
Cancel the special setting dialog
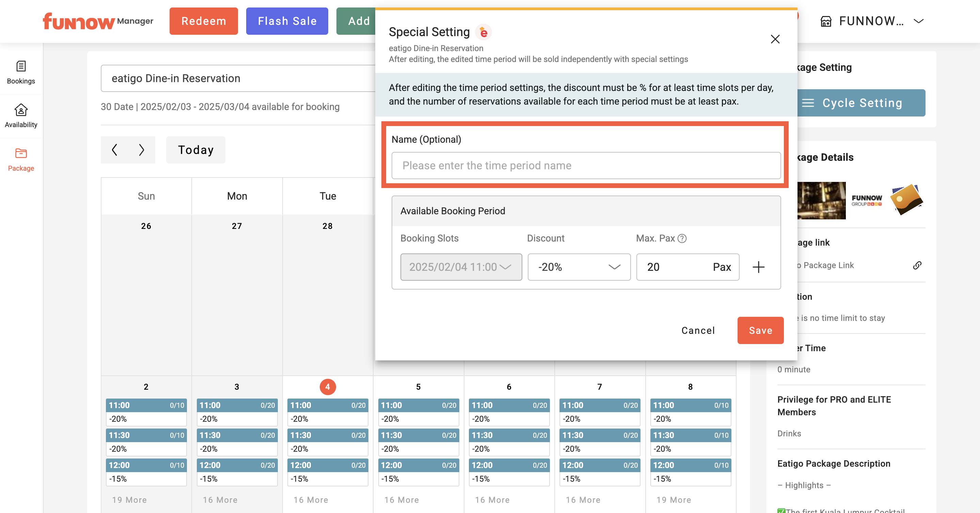pyautogui.click(x=698, y=330)
